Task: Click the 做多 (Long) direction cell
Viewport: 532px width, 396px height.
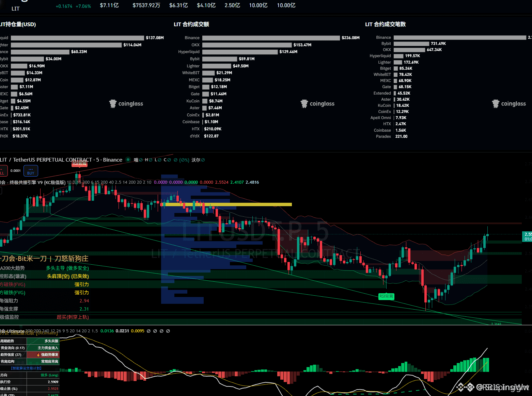Action: pos(43,375)
